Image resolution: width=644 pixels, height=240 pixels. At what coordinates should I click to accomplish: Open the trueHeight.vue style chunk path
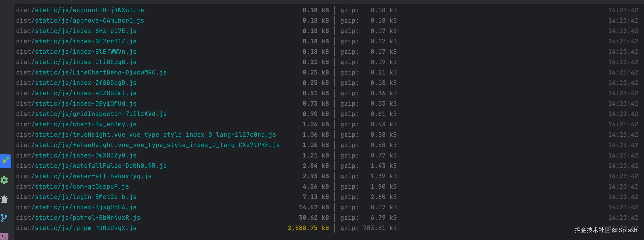point(155,135)
